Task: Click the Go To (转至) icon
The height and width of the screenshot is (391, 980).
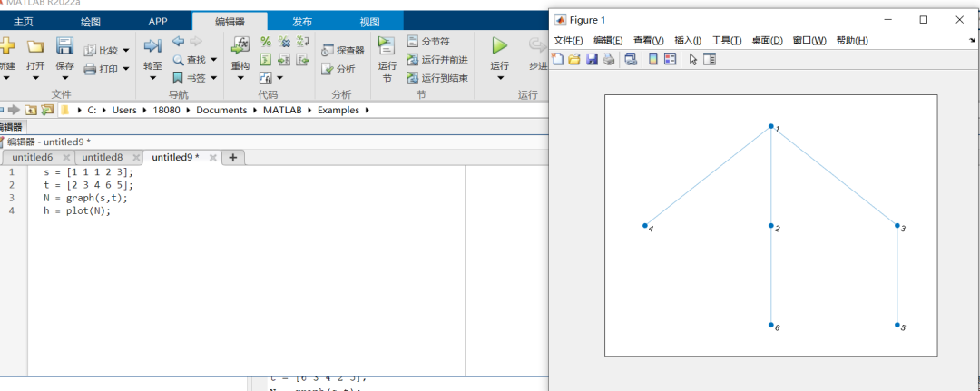Action: 152,46
